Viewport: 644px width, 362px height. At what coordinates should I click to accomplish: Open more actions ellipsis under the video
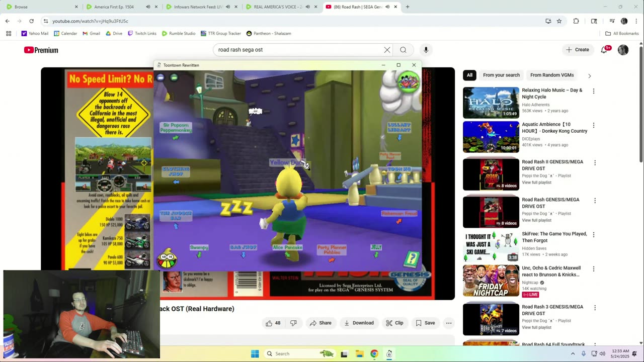point(449,323)
